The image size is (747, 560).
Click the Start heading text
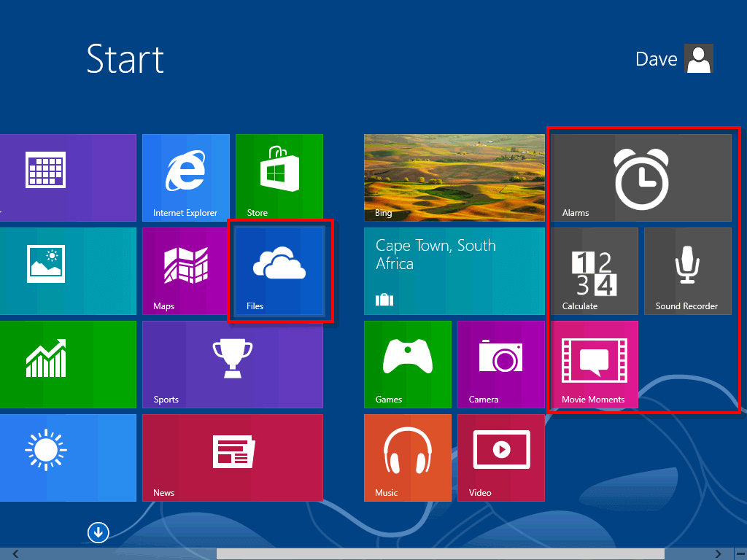[x=125, y=59]
